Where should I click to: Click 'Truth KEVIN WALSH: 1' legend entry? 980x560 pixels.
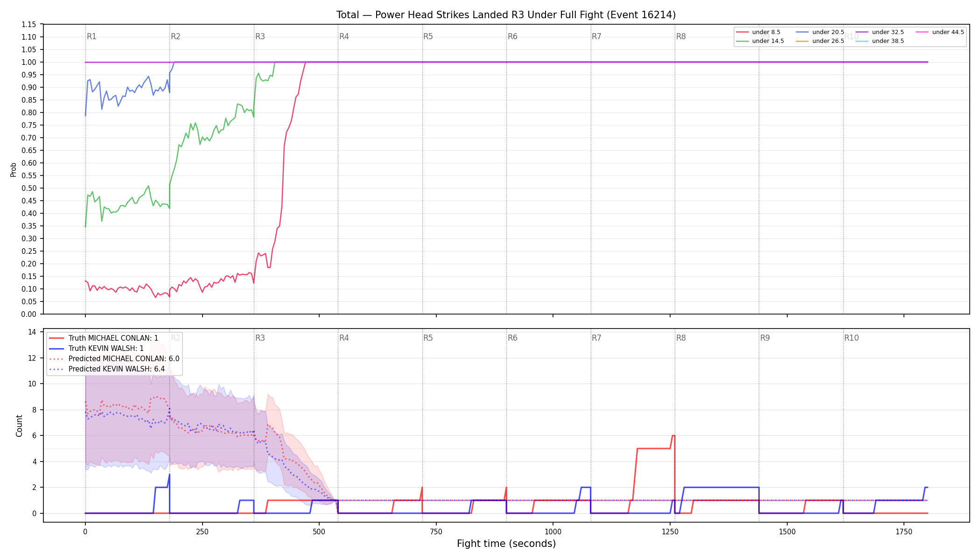[106, 349]
